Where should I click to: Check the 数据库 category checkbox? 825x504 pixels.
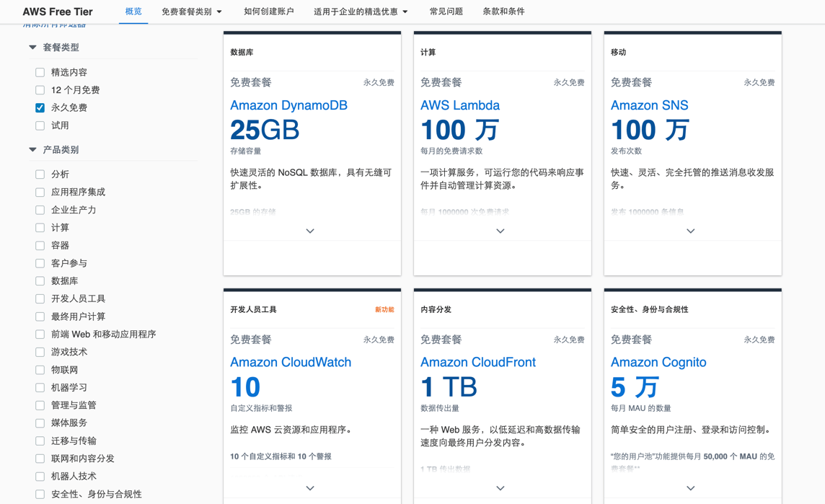(x=40, y=281)
